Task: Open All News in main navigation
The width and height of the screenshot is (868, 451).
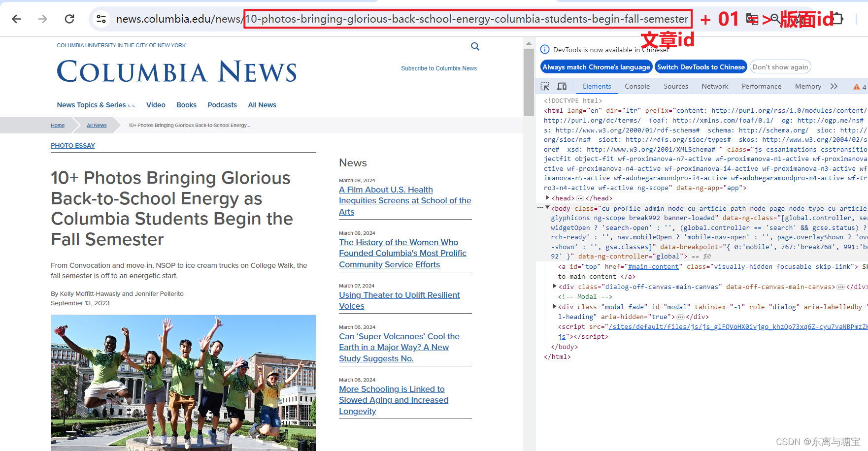Action: click(x=262, y=105)
